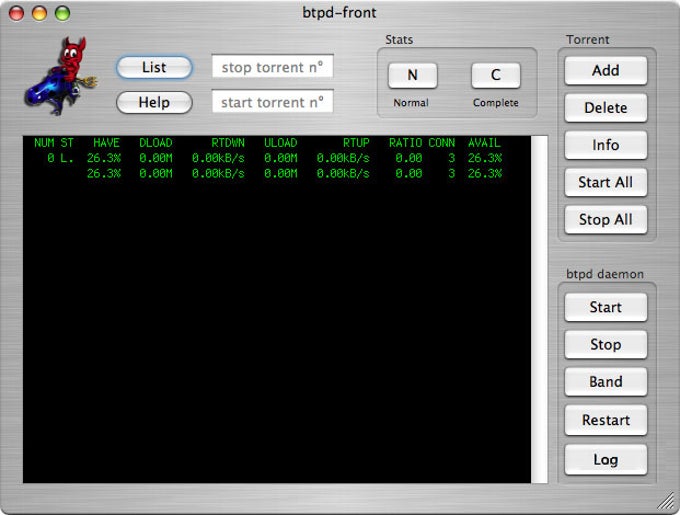Click the RTUP column header text
The width and height of the screenshot is (680, 515).
[356, 143]
